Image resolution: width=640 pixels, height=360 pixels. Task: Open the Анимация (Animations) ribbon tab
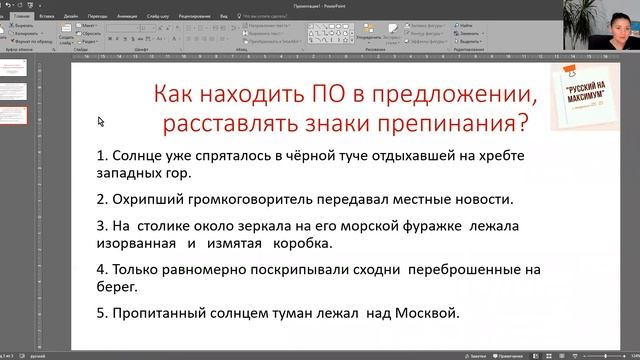[x=127, y=16]
